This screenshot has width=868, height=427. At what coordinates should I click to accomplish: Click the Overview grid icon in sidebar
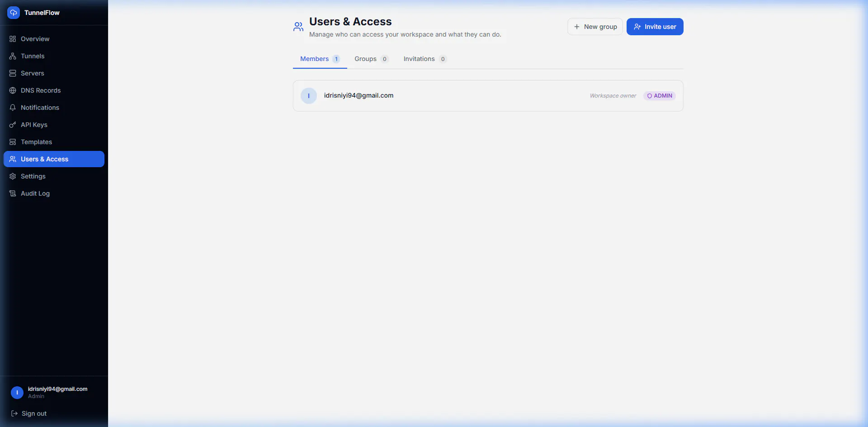(13, 39)
